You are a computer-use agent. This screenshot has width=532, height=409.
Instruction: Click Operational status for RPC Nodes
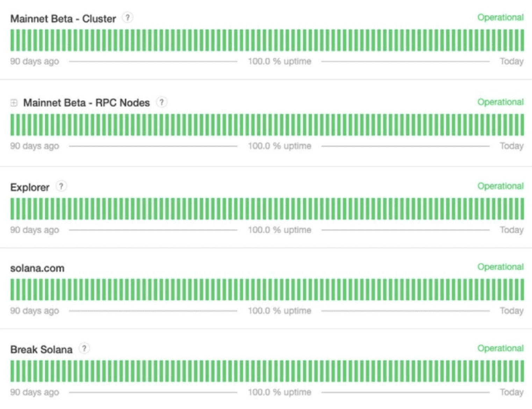click(500, 102)
